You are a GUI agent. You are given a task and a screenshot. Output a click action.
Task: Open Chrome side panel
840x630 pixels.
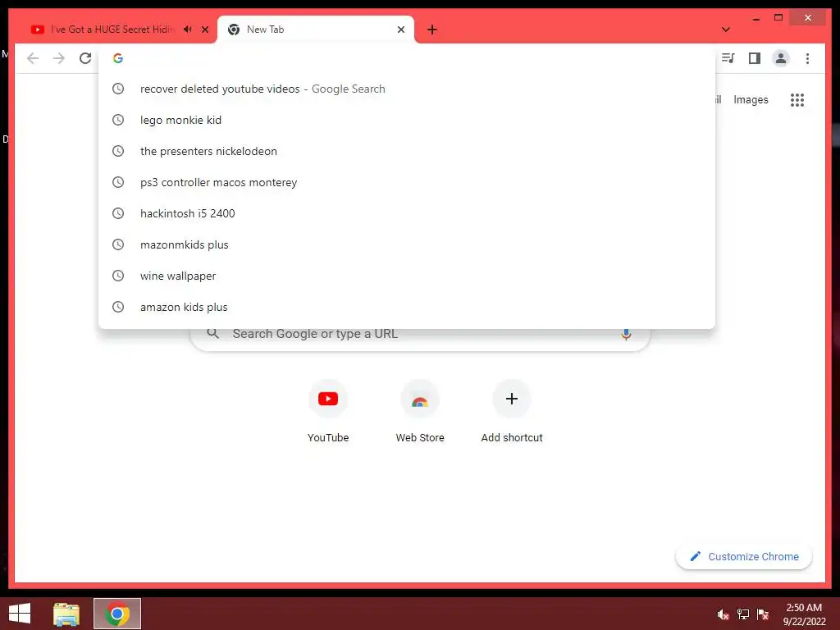tap(755, 58)
